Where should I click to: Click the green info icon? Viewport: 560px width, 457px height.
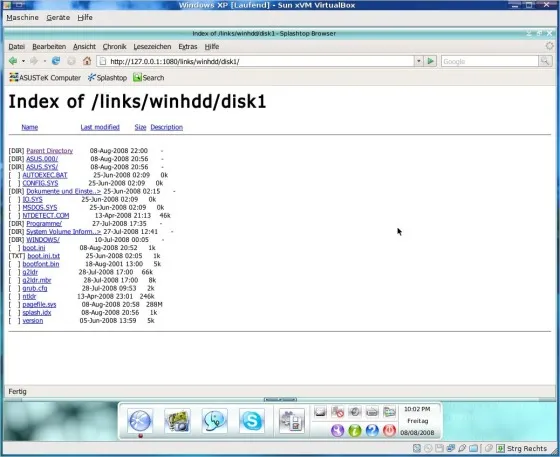pos(355,431)
